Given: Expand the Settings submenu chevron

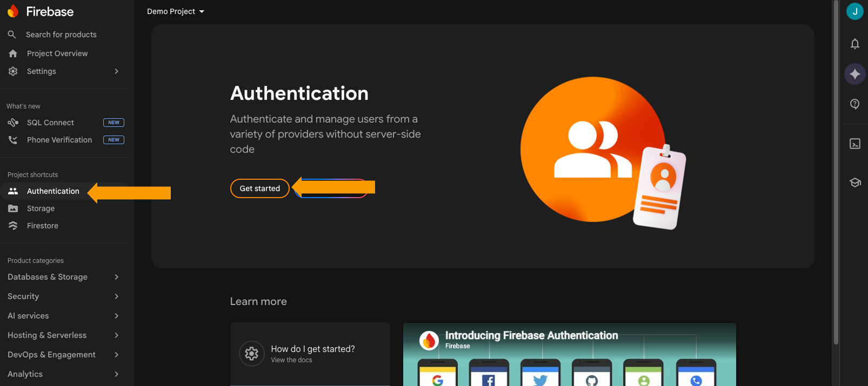Looking at the screenshot, I should point(116,71).
